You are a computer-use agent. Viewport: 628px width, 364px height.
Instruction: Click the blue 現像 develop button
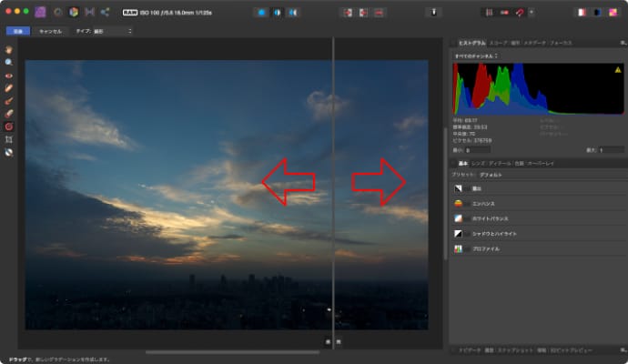[x=17, y=31]
